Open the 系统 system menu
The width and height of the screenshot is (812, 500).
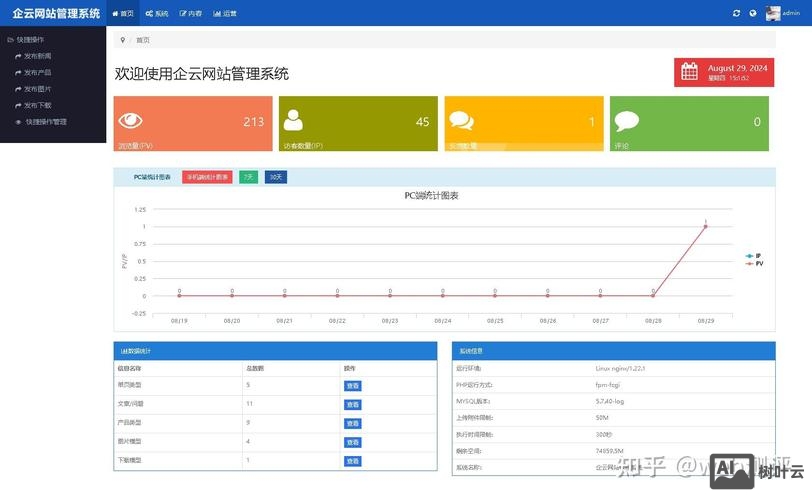click(157, 13)
